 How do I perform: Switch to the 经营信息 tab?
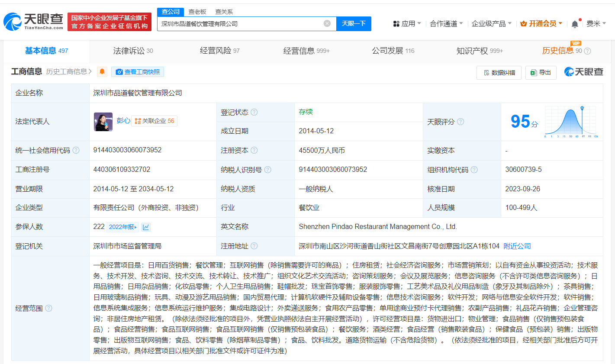pos(306,51)
